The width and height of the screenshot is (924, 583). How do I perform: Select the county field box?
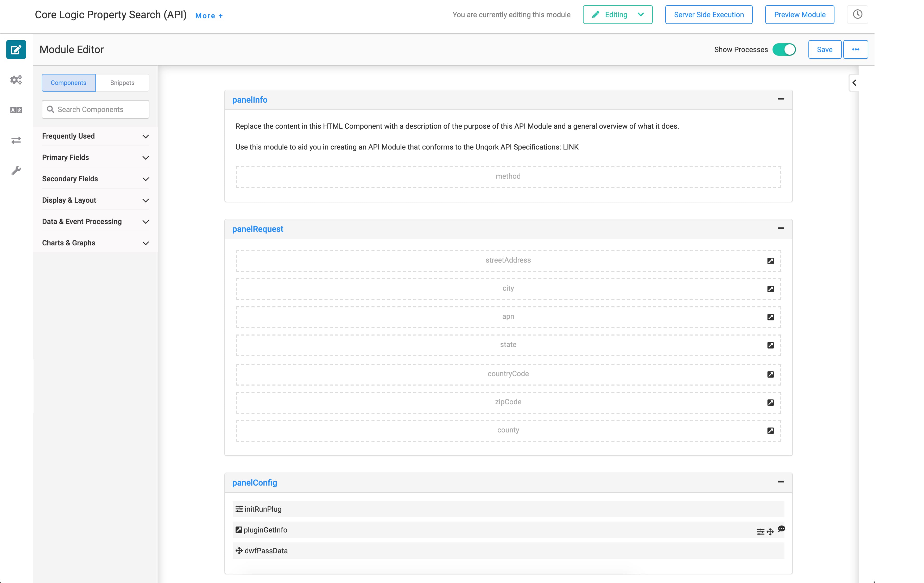click(508, 431)
